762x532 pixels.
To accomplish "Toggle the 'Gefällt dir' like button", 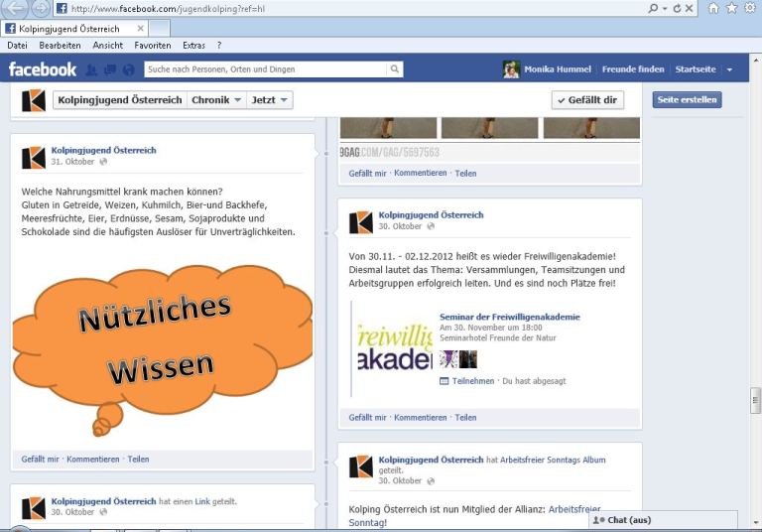I will coord(587,100).
